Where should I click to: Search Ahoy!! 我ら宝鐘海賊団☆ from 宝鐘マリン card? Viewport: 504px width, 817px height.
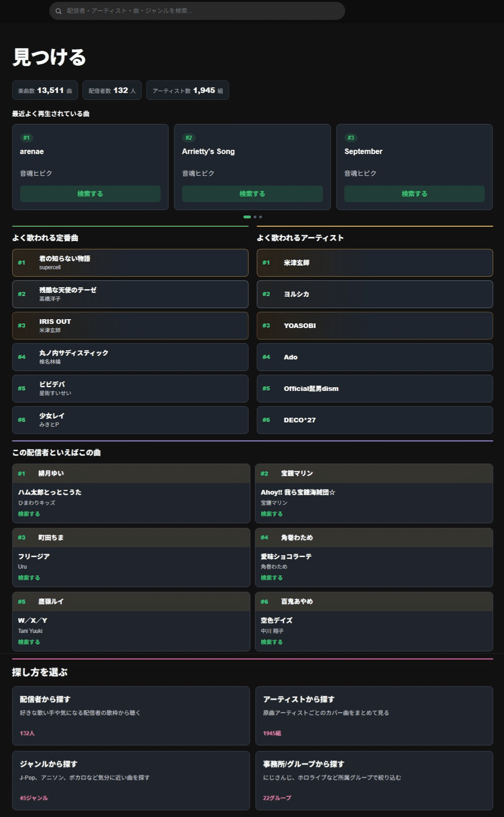point(271,514)
